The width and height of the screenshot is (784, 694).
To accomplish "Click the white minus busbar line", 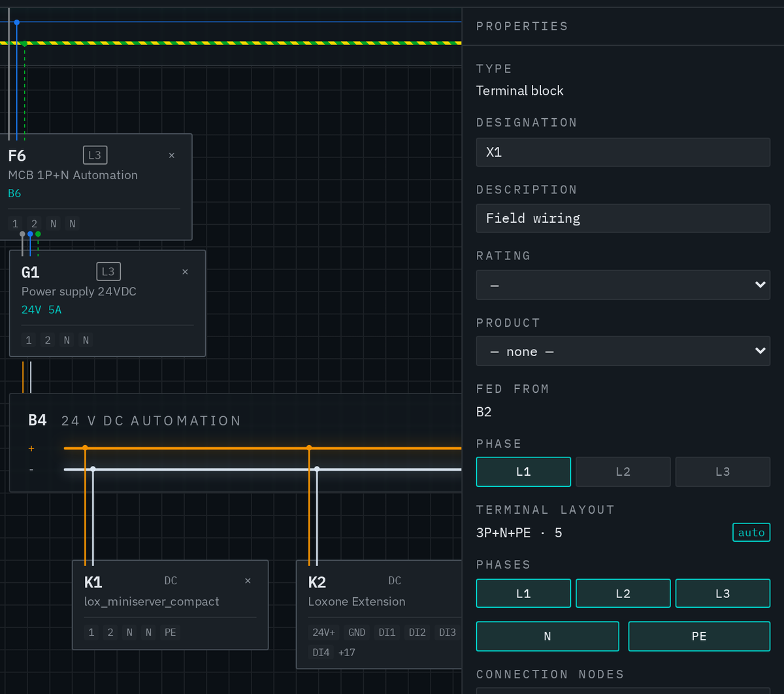I will point(263,469).
